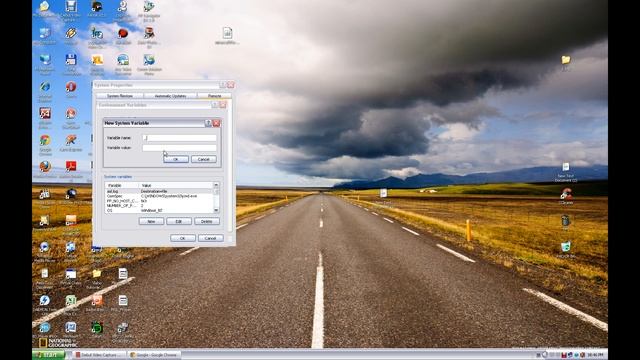Cancel the New System Variable dialog
The width and height of the screenshot is (640, 360).
click(204, 159)
